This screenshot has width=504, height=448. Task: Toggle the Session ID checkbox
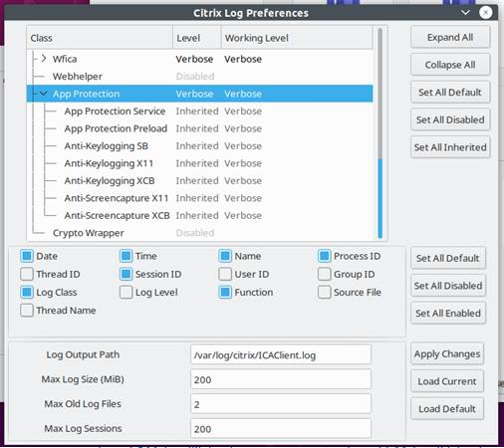click(126, 274)
